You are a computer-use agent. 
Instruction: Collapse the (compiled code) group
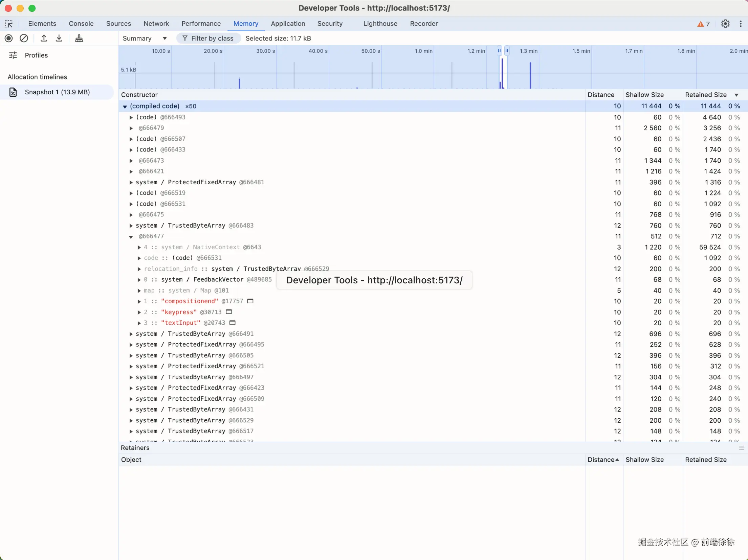(125, 107)
